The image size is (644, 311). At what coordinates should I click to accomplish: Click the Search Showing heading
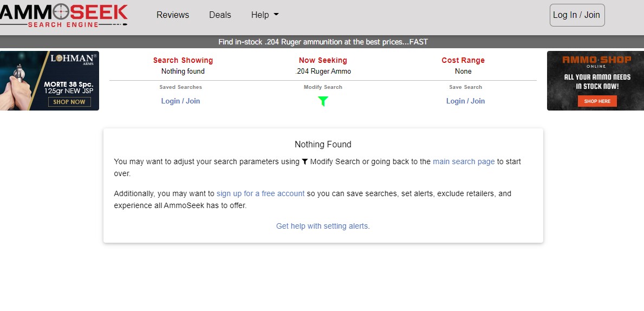pos(183,60)
